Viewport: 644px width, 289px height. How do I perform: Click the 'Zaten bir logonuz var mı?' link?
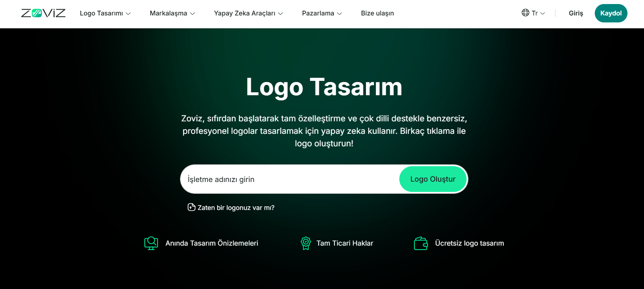[x=236, y=208]
